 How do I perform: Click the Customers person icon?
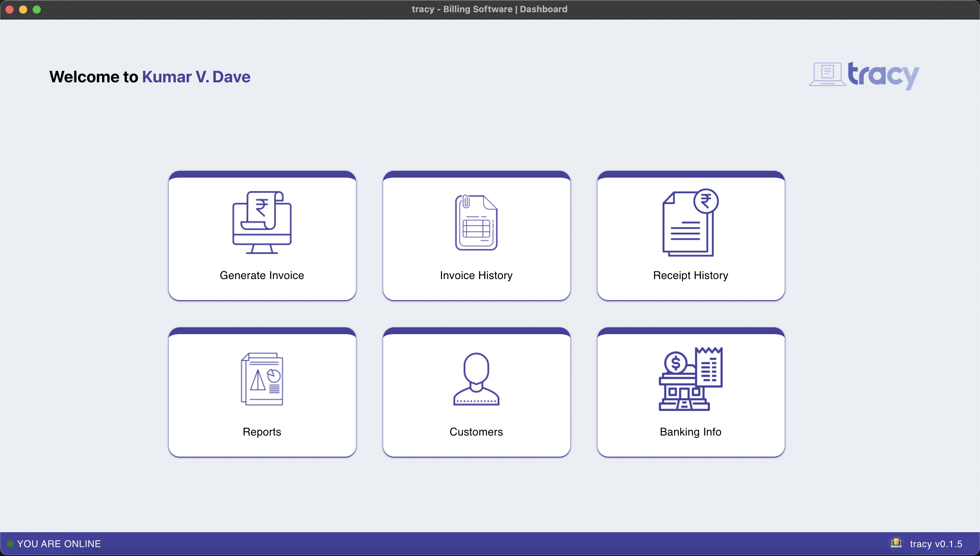[476, 379]
